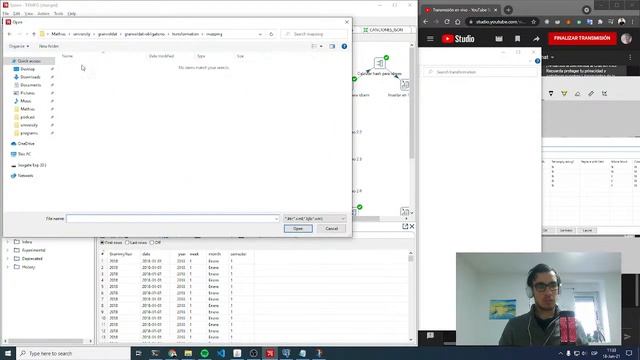Select the Index folder in Spoon tree
The width and height of the screenshot is (640, 360).
click(x=27, y=242)
